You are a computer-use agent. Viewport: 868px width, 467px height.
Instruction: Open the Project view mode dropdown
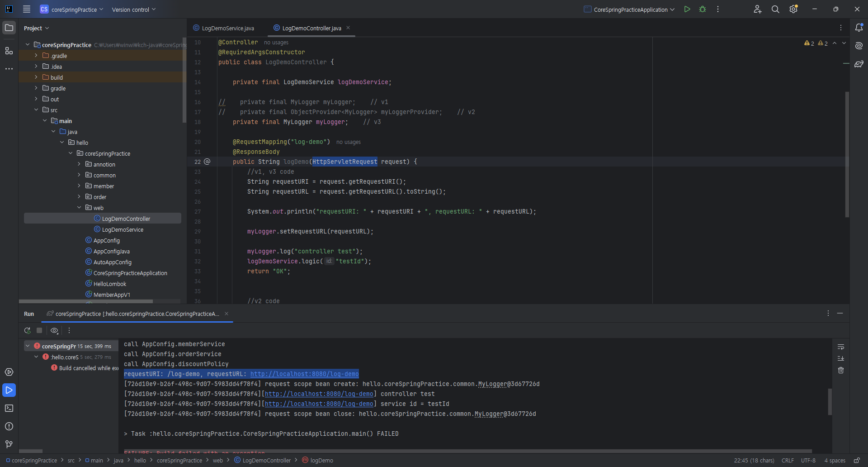[36, 28]
